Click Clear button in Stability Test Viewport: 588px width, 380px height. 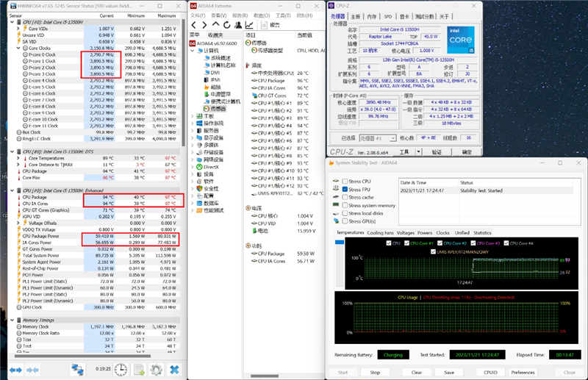(x=417, y=373)
